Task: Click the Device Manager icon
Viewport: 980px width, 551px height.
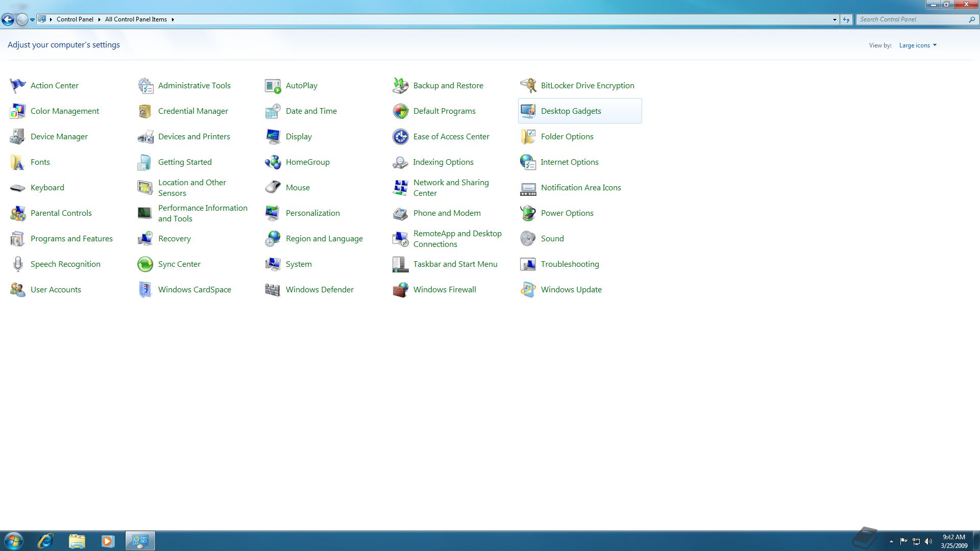Action: 18,137
